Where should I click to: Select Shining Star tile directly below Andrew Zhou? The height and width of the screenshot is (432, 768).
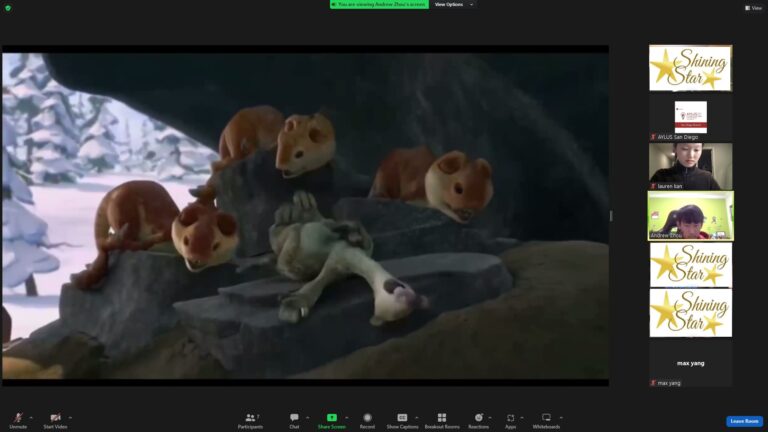pos(691,265)
